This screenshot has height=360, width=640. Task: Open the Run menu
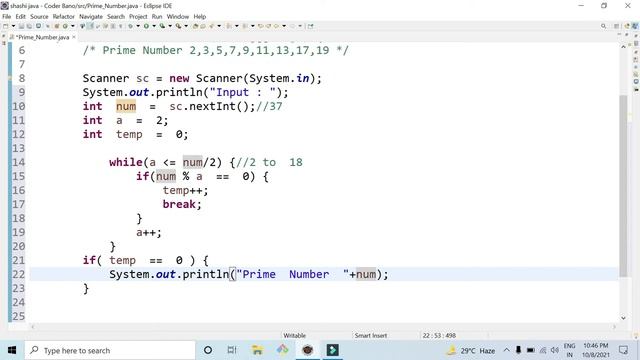click(157, 16)
